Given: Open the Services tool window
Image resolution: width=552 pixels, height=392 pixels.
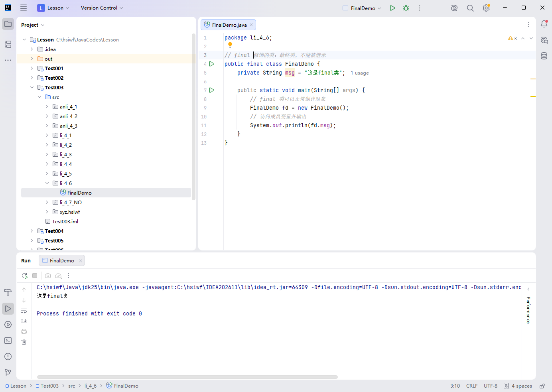Looking at the screenshot, I should click(8, 325).
